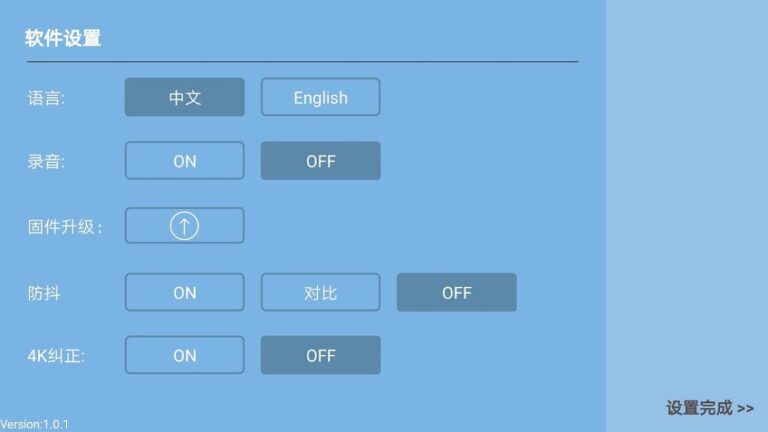Click the 防抖 setting label
The image size is (768, 432).
pos(44,294)
